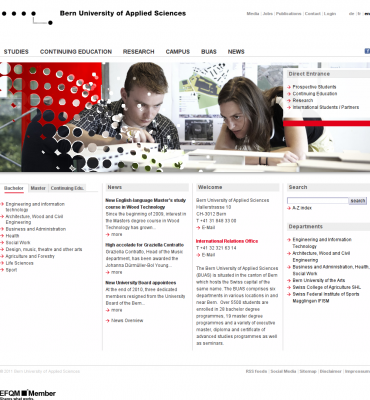Click the Media link in header
Screen dimensions: 370x400
[253, 14]
